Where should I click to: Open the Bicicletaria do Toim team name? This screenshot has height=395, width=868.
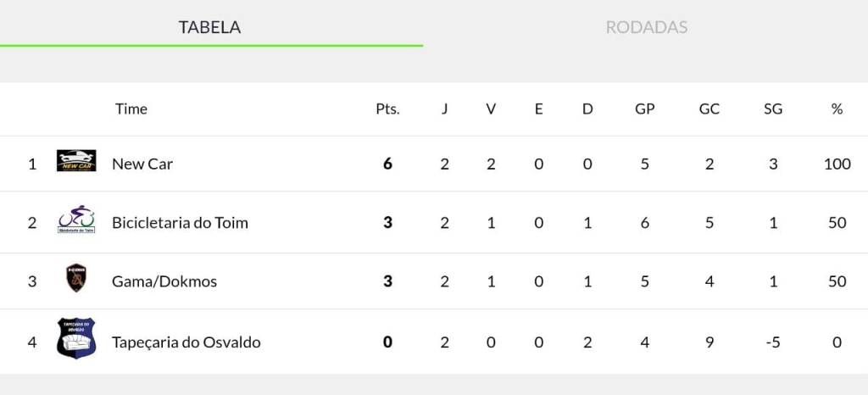(180, 223)
